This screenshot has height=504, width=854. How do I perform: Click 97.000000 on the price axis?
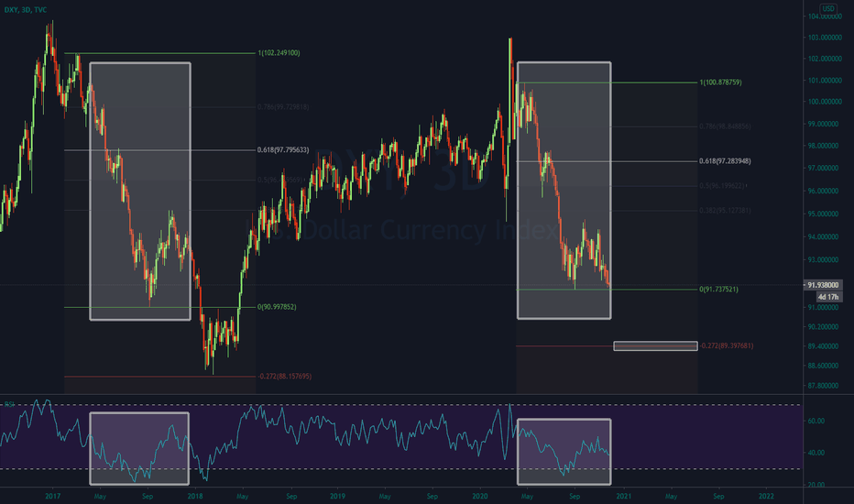[x=823, y=169]
